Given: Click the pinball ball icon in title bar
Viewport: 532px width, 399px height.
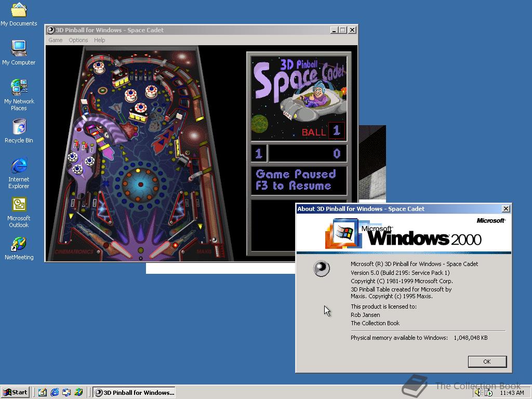Looking at the screenshot, I should tap(51, 30).
